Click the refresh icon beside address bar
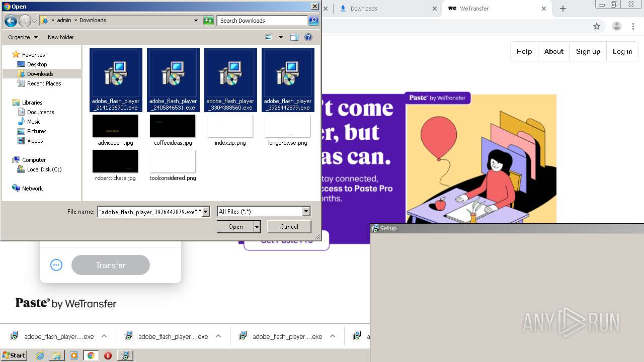644x362 pixels. tap(208, 21)
